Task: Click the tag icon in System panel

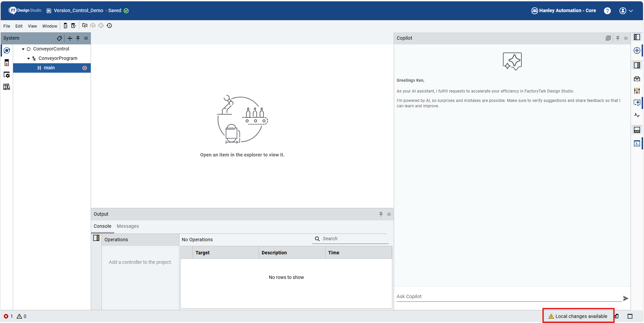Action: click(59, 38)
